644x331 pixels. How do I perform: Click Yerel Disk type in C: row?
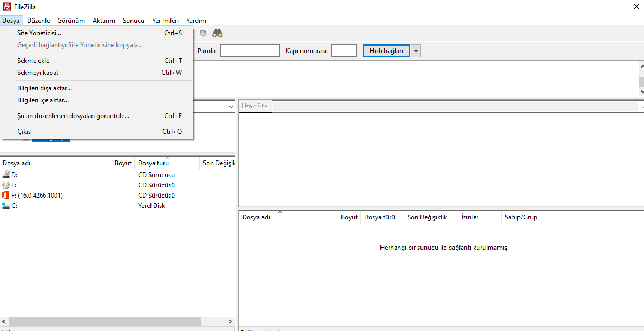coord(152,206)
